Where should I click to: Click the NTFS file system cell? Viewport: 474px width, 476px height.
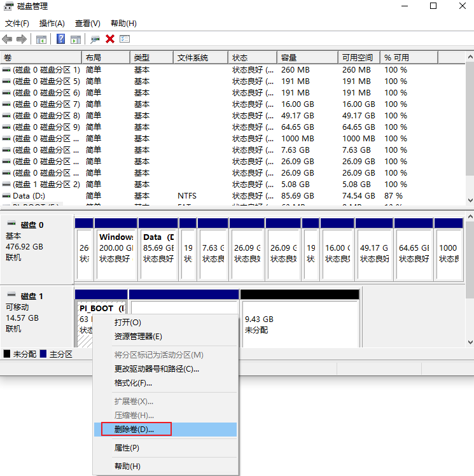click(187, 196)
